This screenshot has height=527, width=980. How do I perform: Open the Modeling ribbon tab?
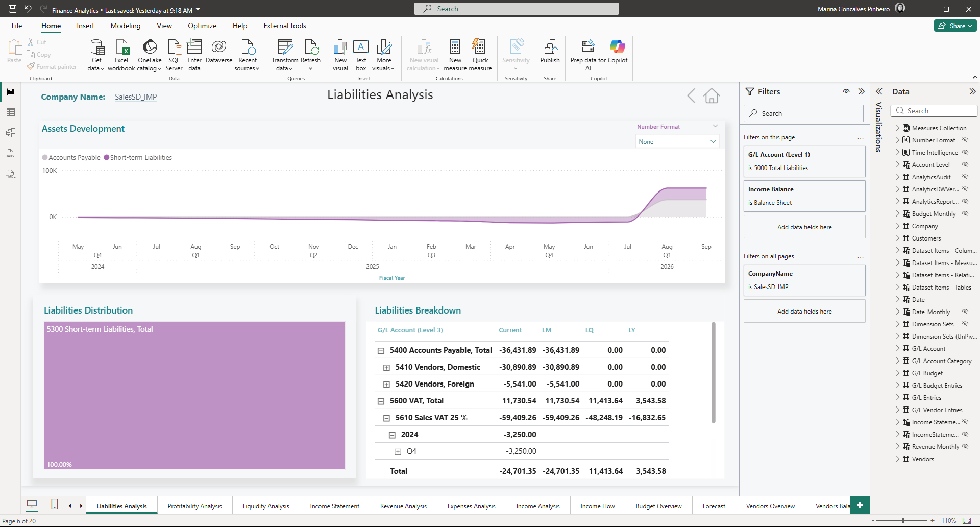[x=126, y=26]
